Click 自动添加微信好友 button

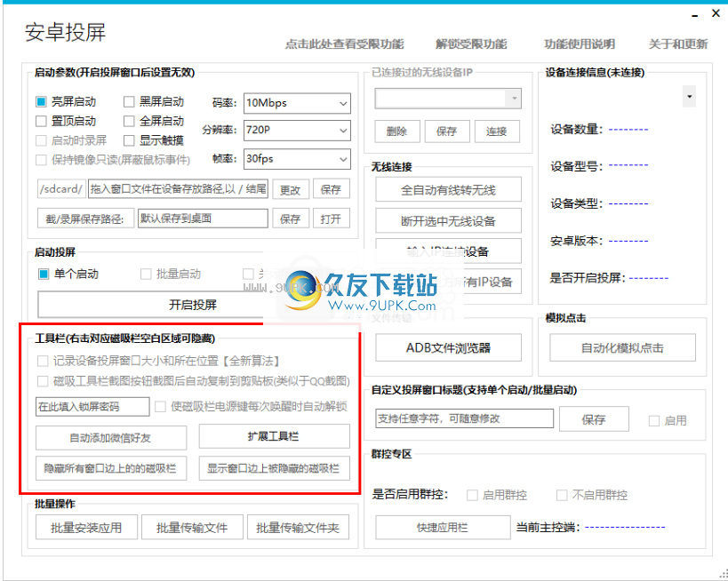coord(111,438)
